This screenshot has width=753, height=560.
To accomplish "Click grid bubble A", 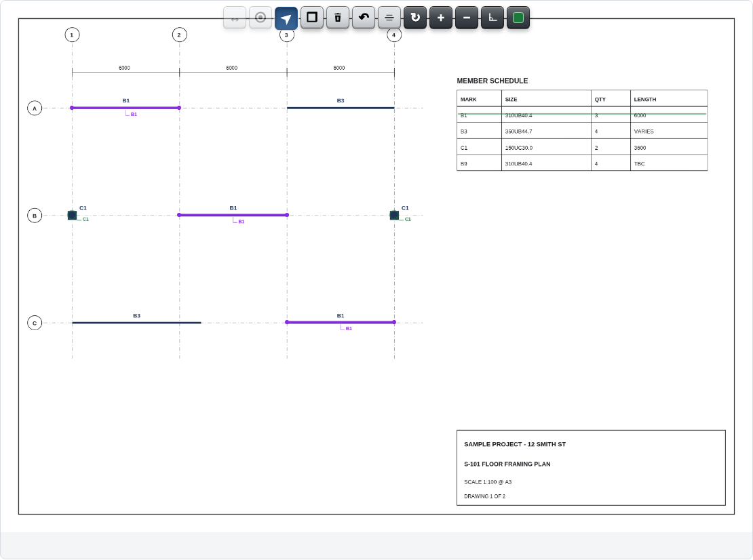I will click(35, 108).
